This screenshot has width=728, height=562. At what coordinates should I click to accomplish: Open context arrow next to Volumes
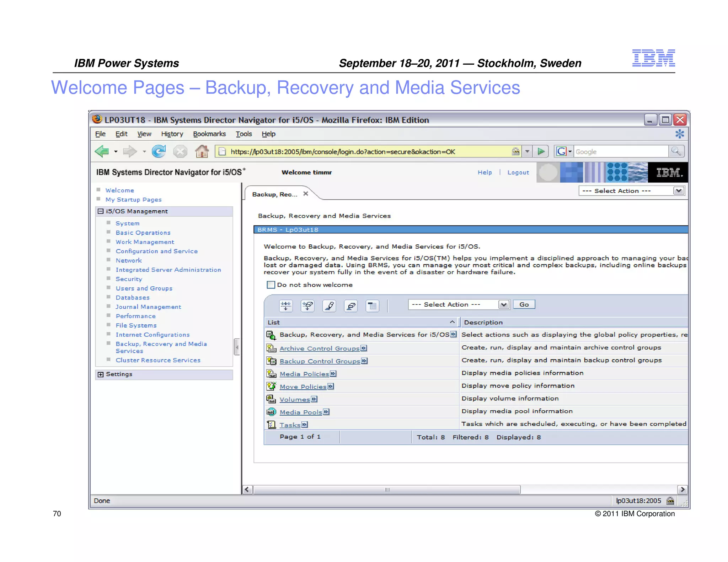coord(314,399)
